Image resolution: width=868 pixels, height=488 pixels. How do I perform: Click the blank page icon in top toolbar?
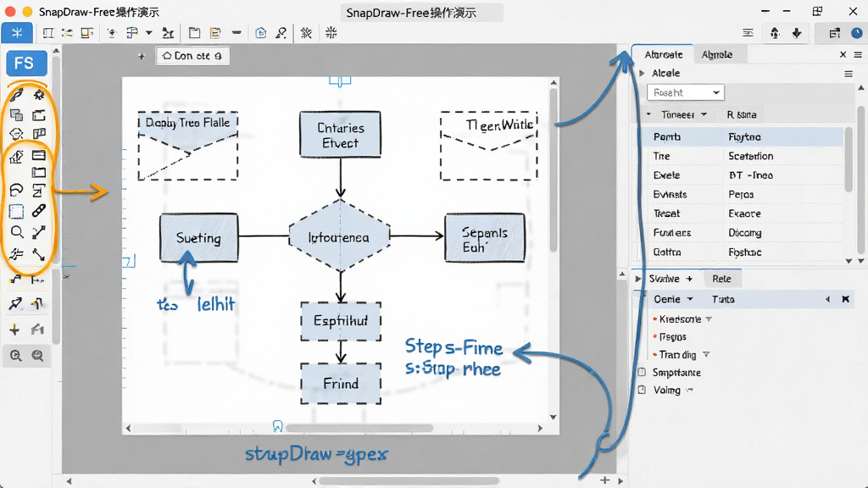194,33
